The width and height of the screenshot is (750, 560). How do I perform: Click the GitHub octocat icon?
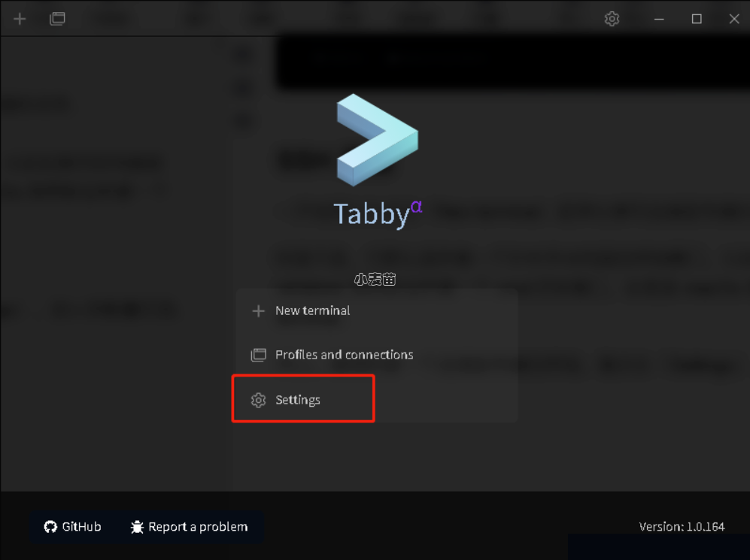50,527
